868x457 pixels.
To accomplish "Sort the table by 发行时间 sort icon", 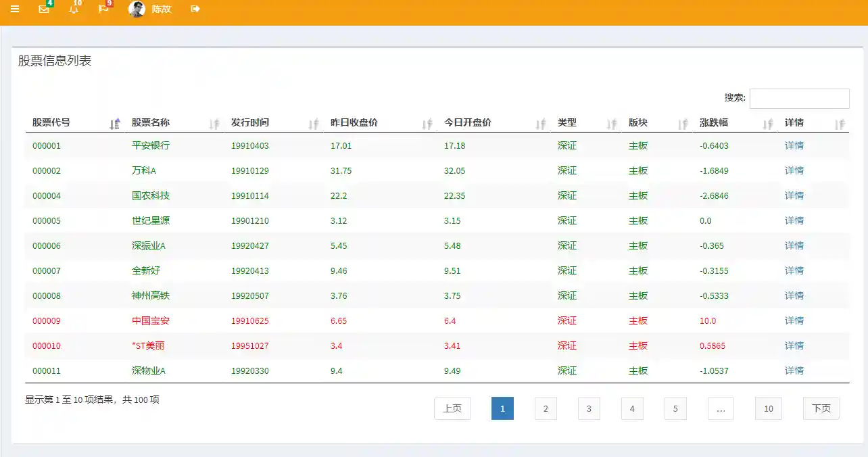I will [x=314, y=124].
